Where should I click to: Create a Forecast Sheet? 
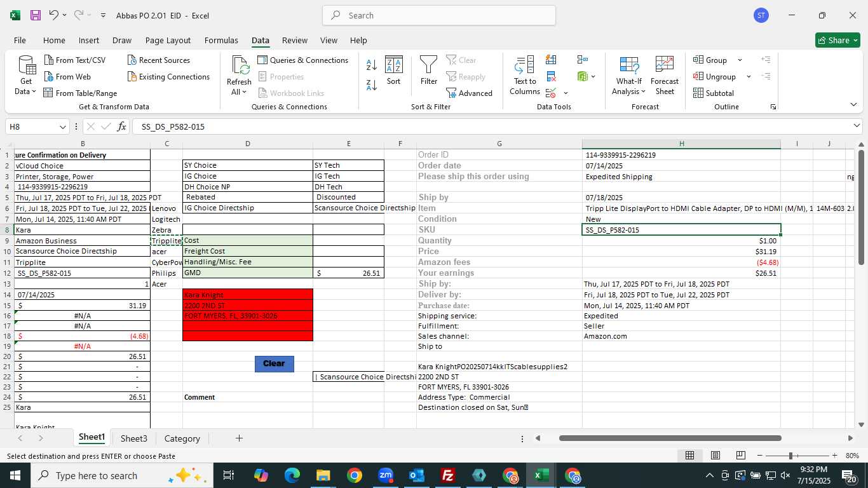coord(665,76)
